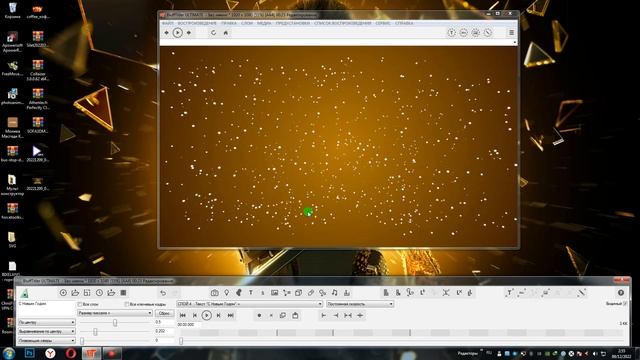
Task: Open the СЕРВИС menu
Action: tap(383, 23)
